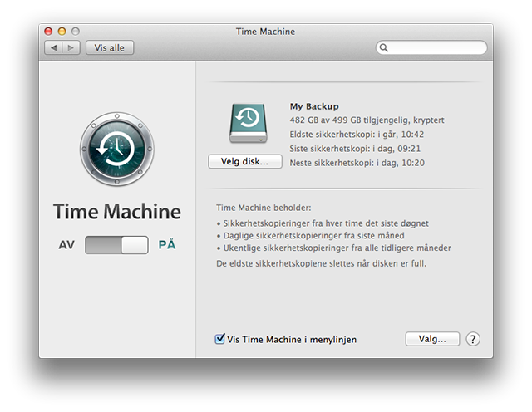Click the hourly backups bullet about siste døgnet

323,223
